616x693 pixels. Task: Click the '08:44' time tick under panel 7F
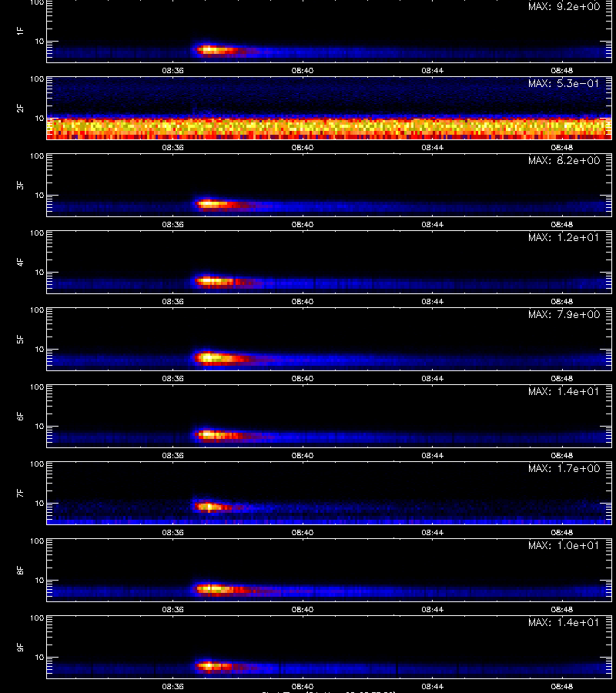click(432, 532)
